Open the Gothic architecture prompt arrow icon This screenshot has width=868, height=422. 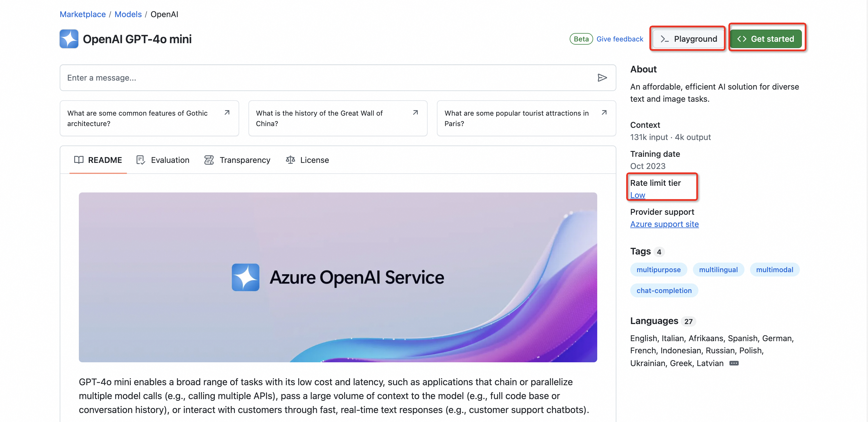click(227, 112)
